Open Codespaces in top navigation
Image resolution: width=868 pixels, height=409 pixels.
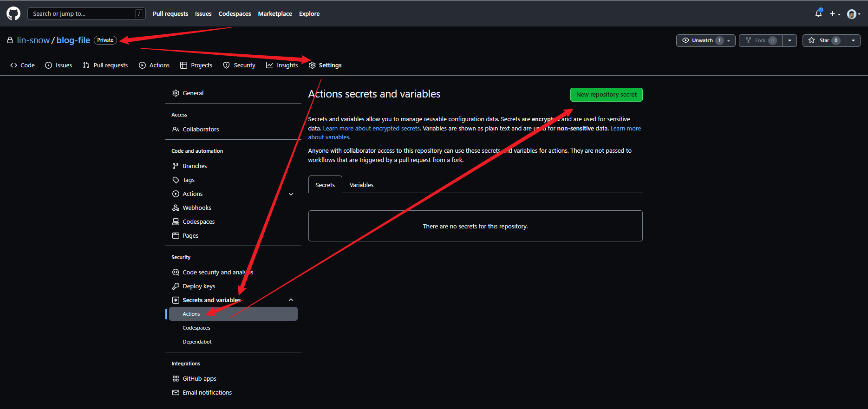pos(235,13)
